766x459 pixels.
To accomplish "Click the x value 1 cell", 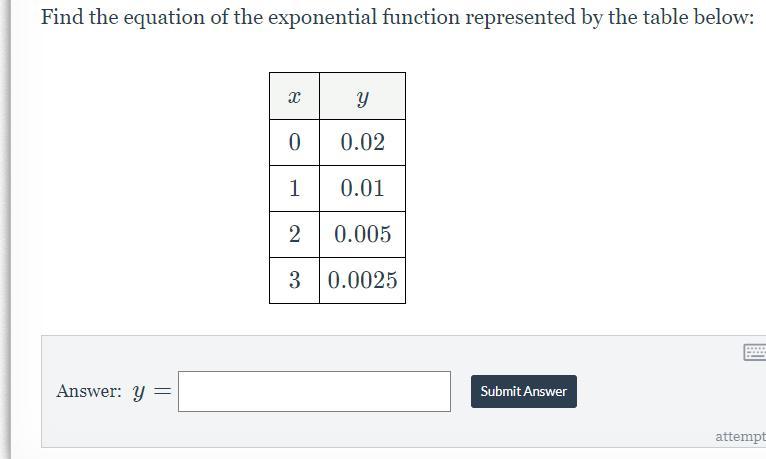I will click(294, 188).
